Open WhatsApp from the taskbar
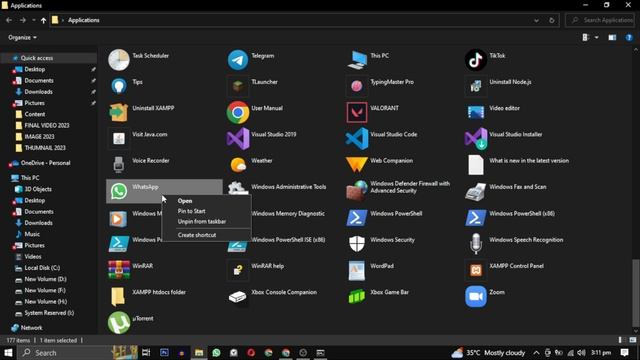This screenshot has width=640, height=360. point(216,353)
